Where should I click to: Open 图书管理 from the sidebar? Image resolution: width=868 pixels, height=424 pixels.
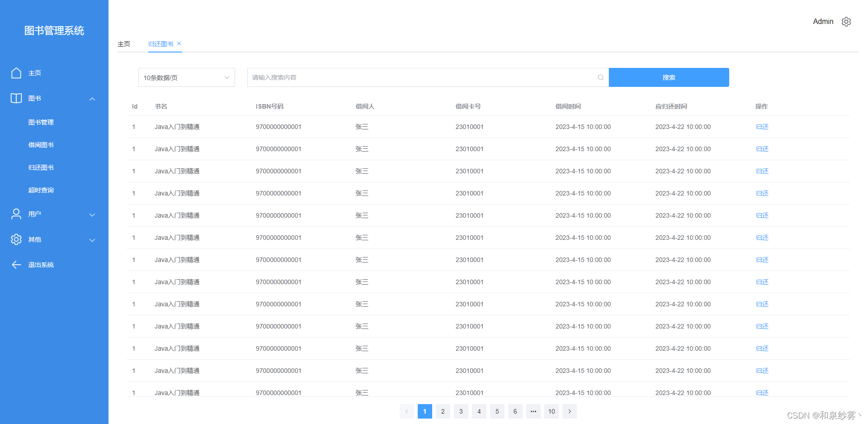[x=41, y=122]
